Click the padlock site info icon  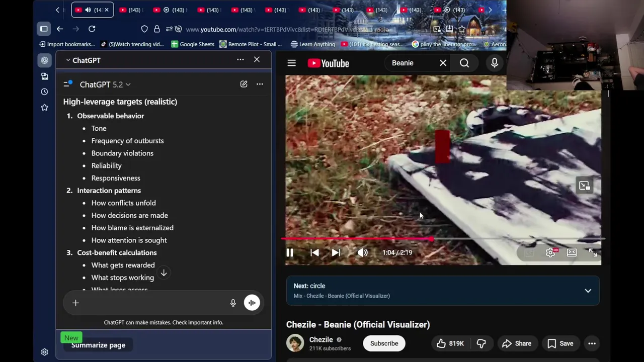point(156,29)
